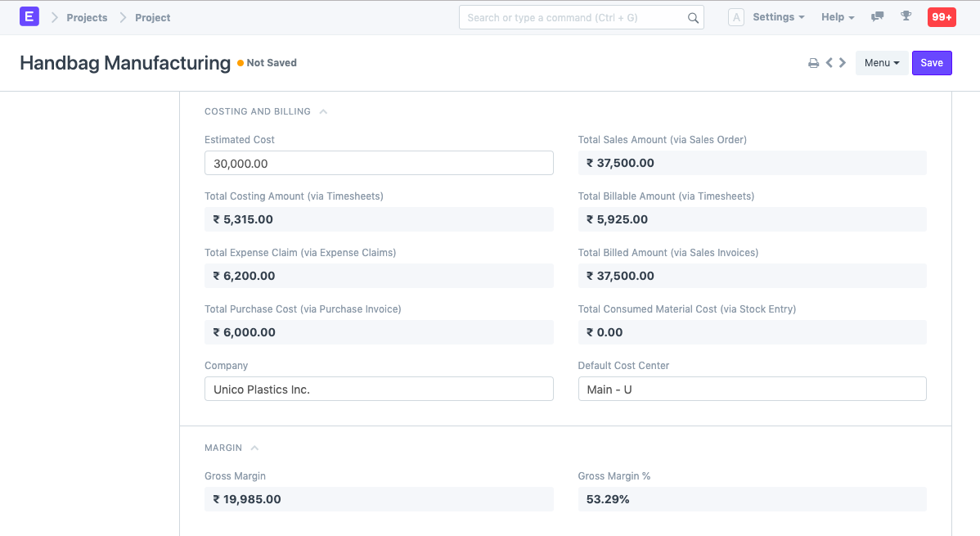Collapse the Margin section
This screenshot has height=536, width=980.
pos(254,447)
